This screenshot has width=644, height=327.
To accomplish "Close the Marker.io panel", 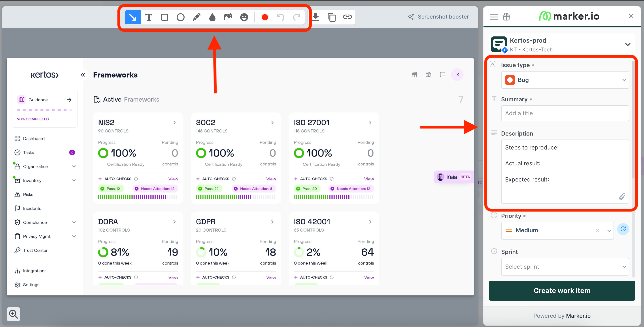I will point(631,16).
